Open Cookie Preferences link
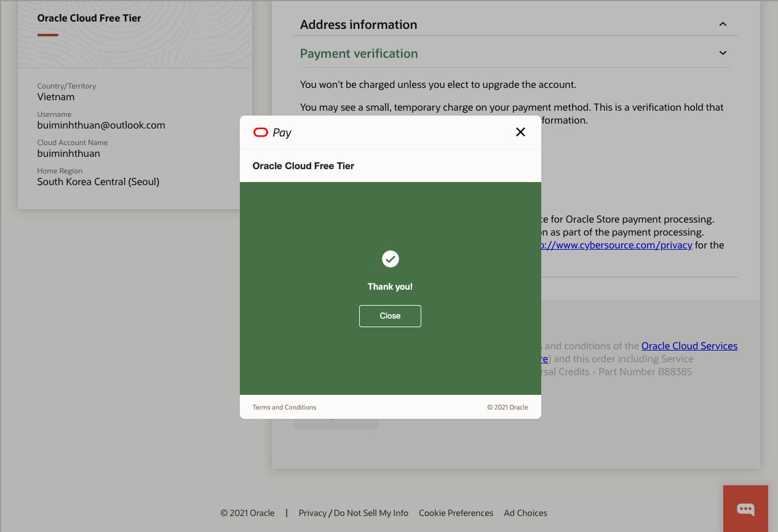 click(x=456, y=513)
